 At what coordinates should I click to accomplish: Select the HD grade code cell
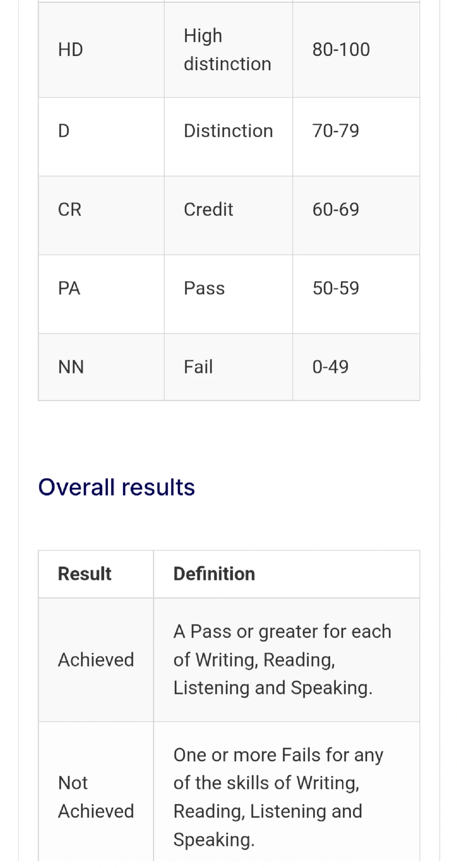101,50
